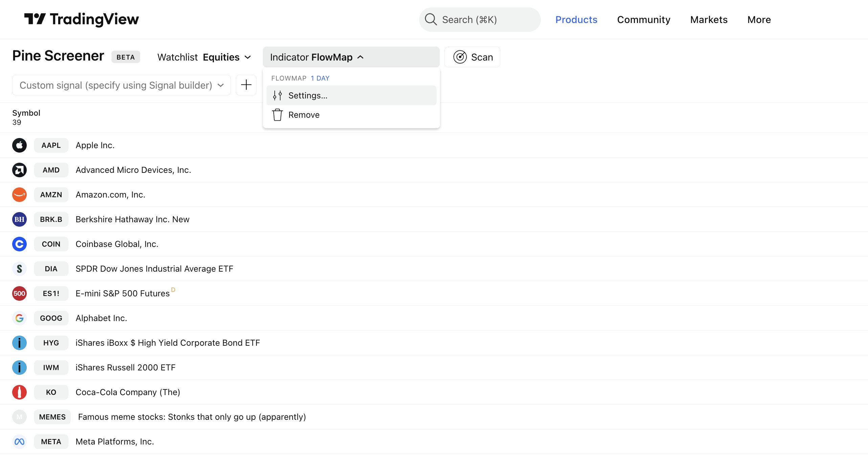Viewport: 868px width, 456px height.
Task: Click the Meta Platforms logo icon
Action: (x=19, y=442)
